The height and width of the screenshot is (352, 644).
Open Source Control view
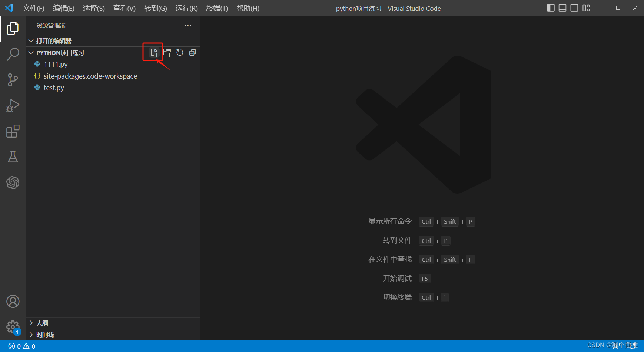tap(13, 80)
